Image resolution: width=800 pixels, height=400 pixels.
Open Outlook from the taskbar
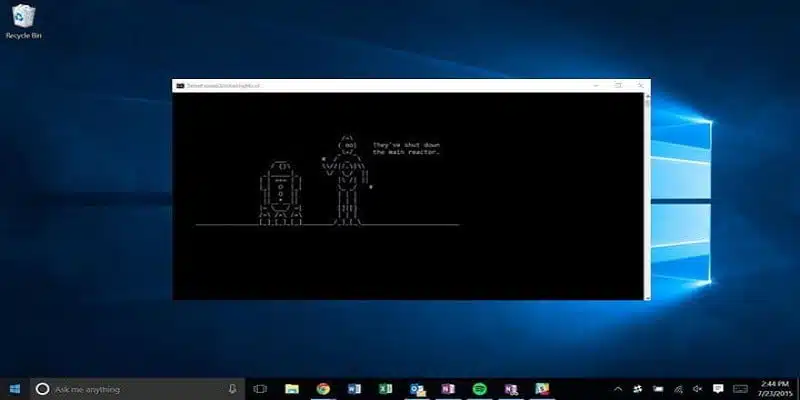pos(416,388)
